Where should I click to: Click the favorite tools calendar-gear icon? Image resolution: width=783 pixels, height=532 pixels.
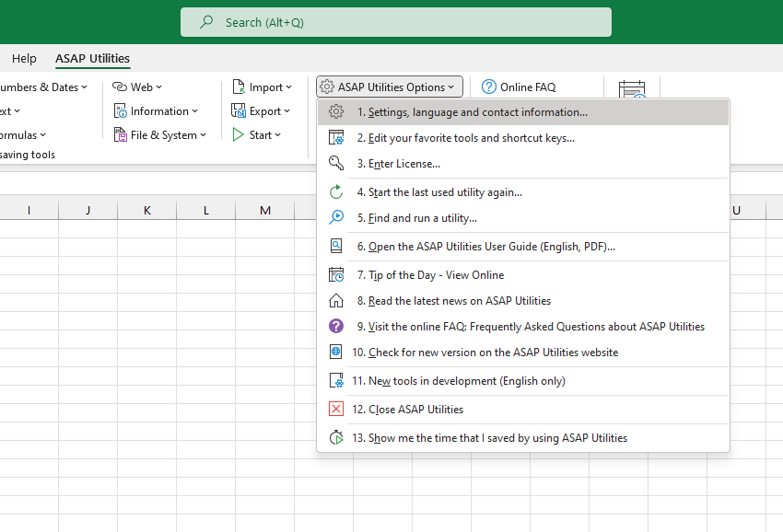tap(336, 137)
